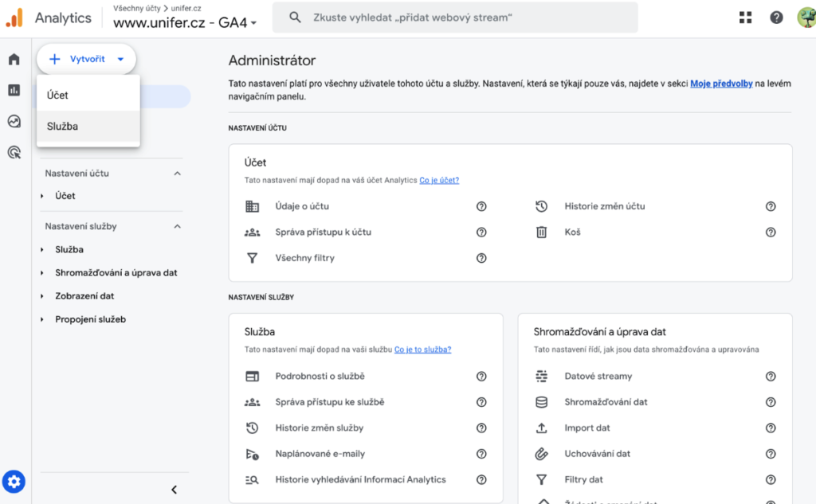Screen dimensions: 816x504
Task: Open the Vytvořit dropdown button
Action: [x=86, y=59]
